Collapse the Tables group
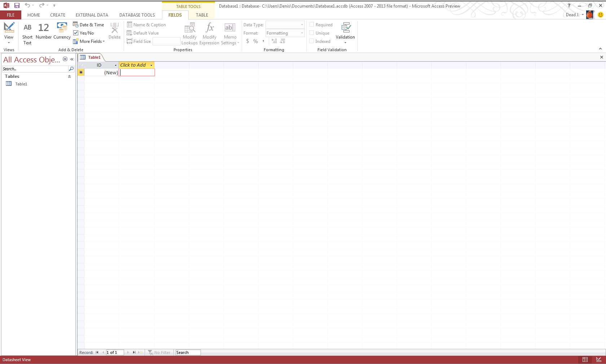Screen dimensions: 606x364 pyautogui.click(x=69, y=76)
